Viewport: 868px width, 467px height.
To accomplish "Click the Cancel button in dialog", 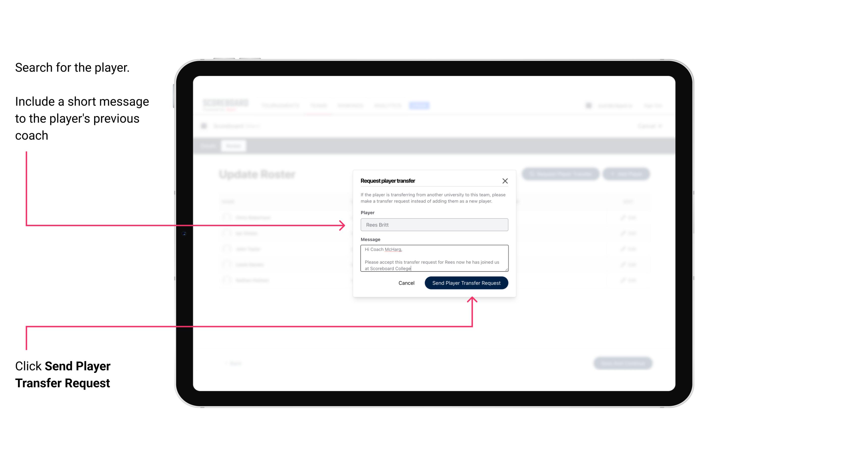I will pyautogui.click(x=406, y=282).
